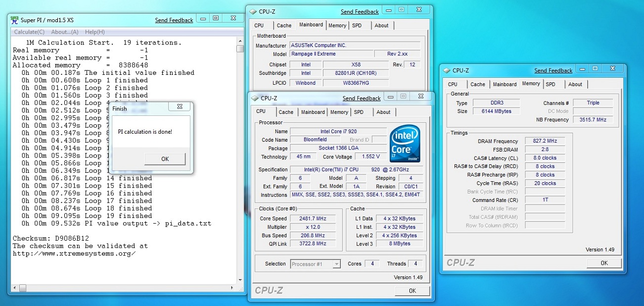Click the Core Voltage value 1.552 V

pos(370,156)
